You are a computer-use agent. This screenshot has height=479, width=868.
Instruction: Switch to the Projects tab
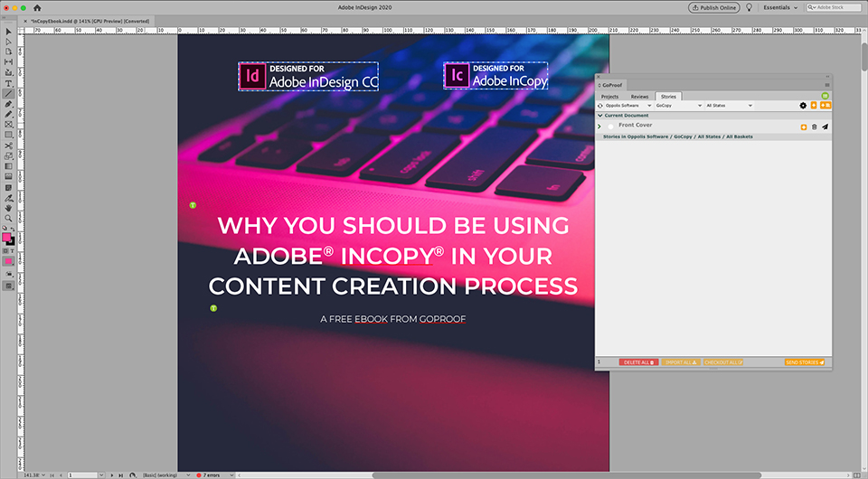[x=609, y=96]
